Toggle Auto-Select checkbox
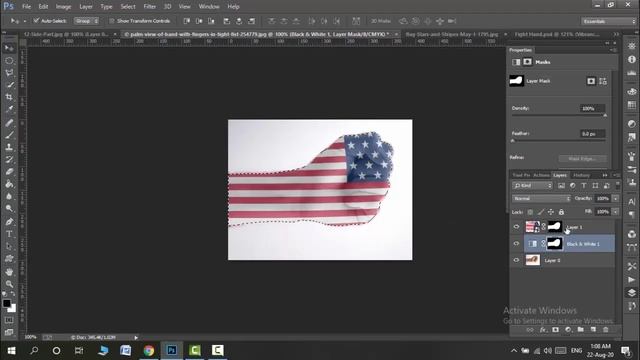The image size is (640, 360). click(x=36, y=20)
